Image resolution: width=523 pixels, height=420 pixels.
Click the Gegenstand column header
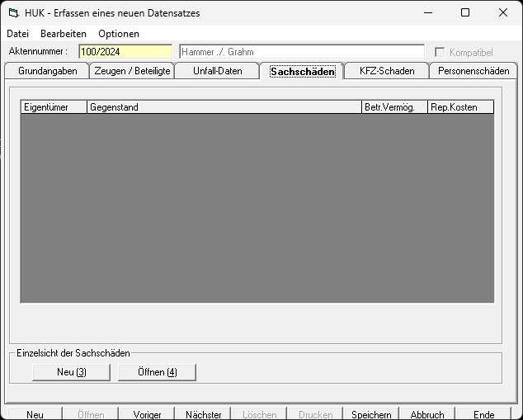[x=224, y=107]
